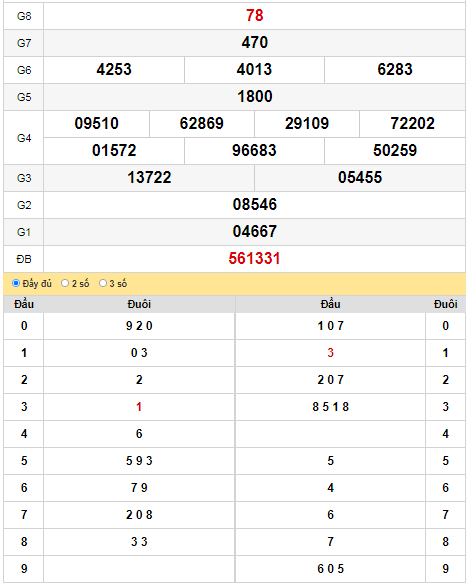The width and height of the screenshot is (468, 587).
Task: Select G3 number 05455
Action: click(x=360, y=177)
